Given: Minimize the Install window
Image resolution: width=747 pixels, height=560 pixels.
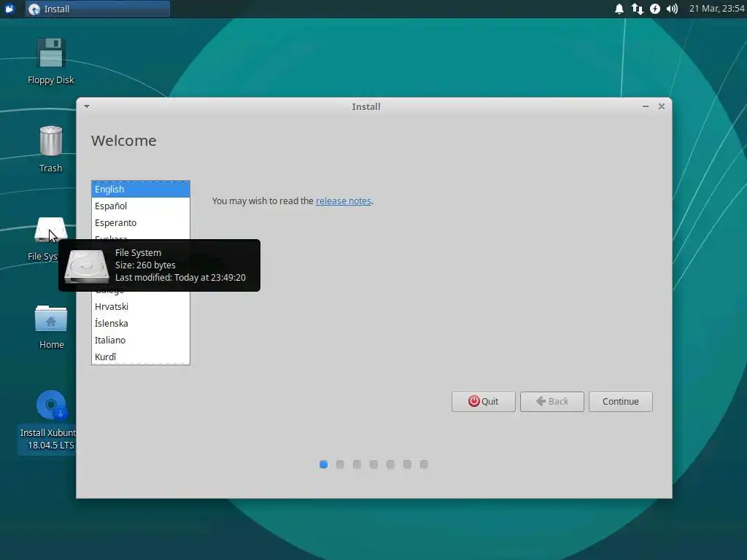Looking at the screenshot, I should click(x=646, y=106).
